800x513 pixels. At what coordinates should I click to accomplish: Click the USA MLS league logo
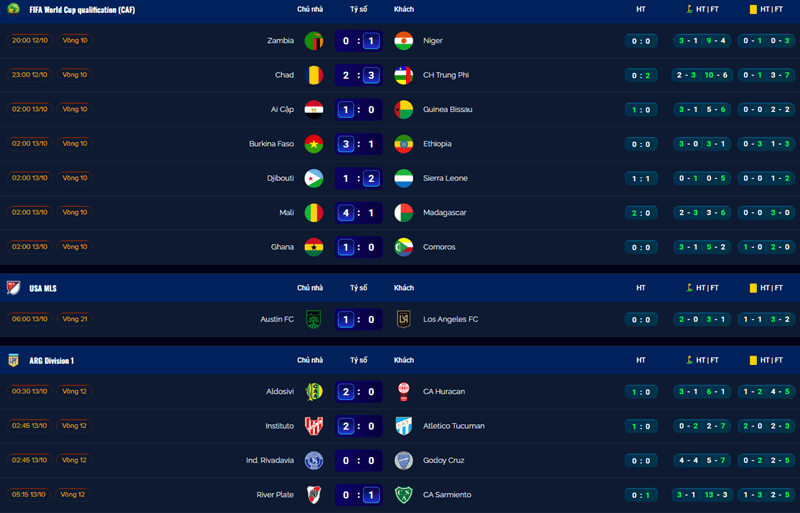point(14,288)
